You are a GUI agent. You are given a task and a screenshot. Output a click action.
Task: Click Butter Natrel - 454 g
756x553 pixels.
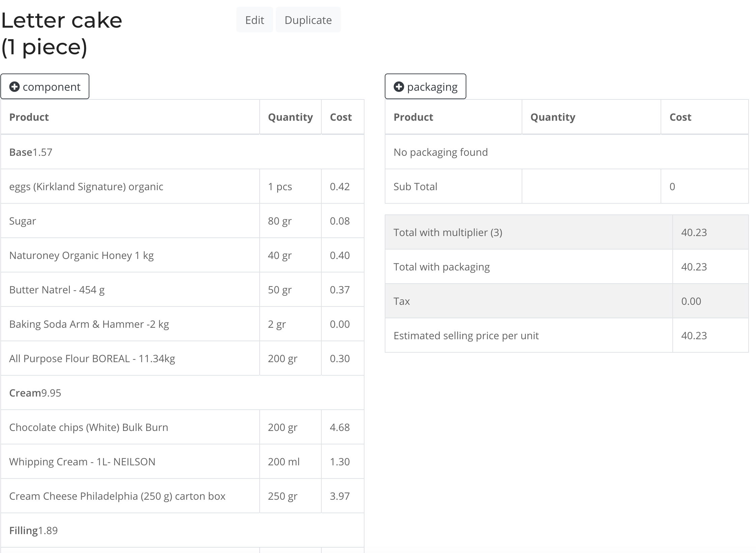57,290
